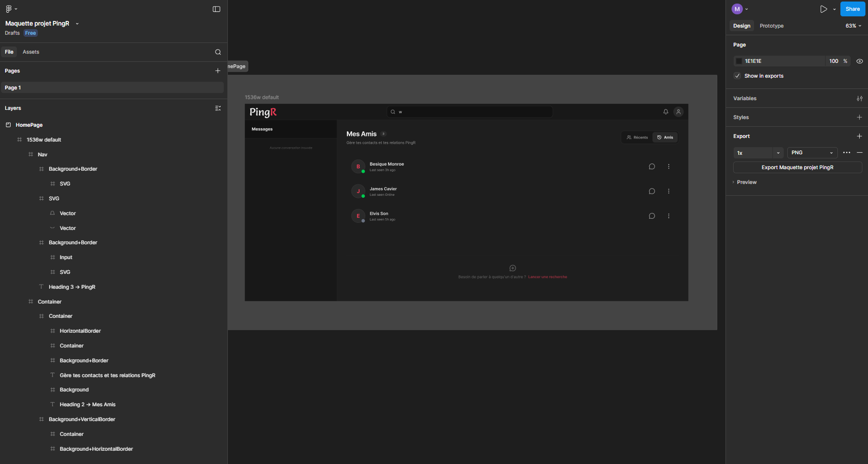
Task: Select Heading 3 → PingR layer
Action: (72, 287)
